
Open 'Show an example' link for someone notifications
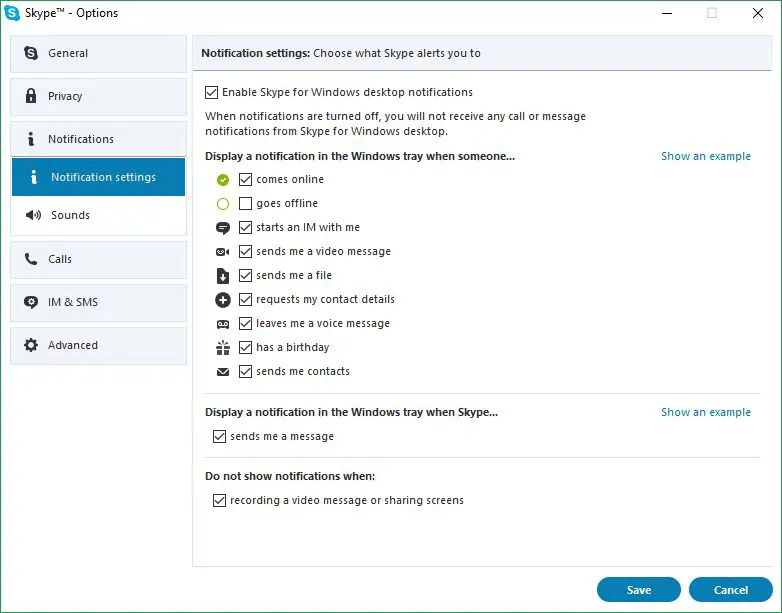click(x=706, y=156)
